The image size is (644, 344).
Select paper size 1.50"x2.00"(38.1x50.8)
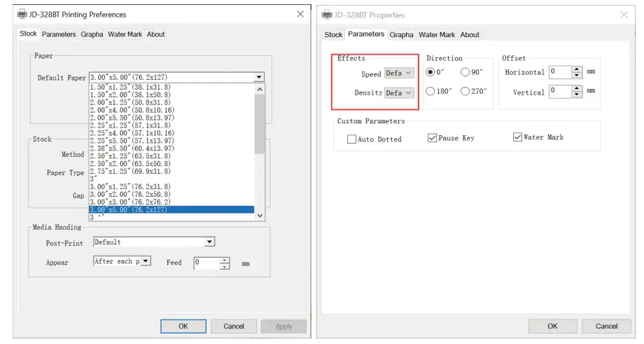tap(171, 95)
